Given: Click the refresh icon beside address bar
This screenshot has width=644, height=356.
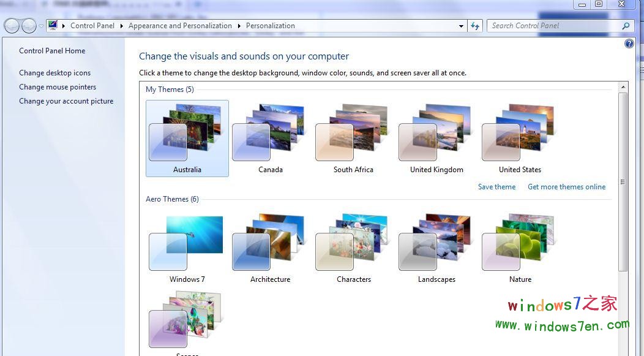Looking at the screenshot, I should (475, 25).
